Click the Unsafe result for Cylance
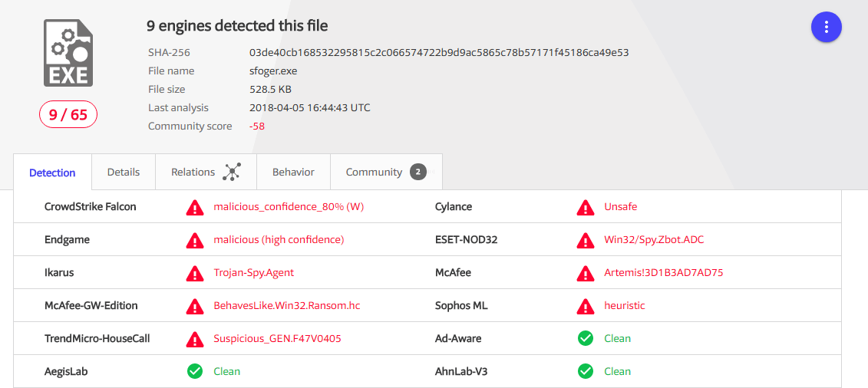Screen dimensions: 868x388 click(x=621, y=207)
